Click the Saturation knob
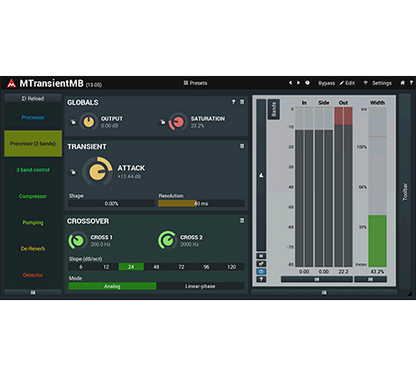Viewport: 416px width, 376px height. coord(178,122)
